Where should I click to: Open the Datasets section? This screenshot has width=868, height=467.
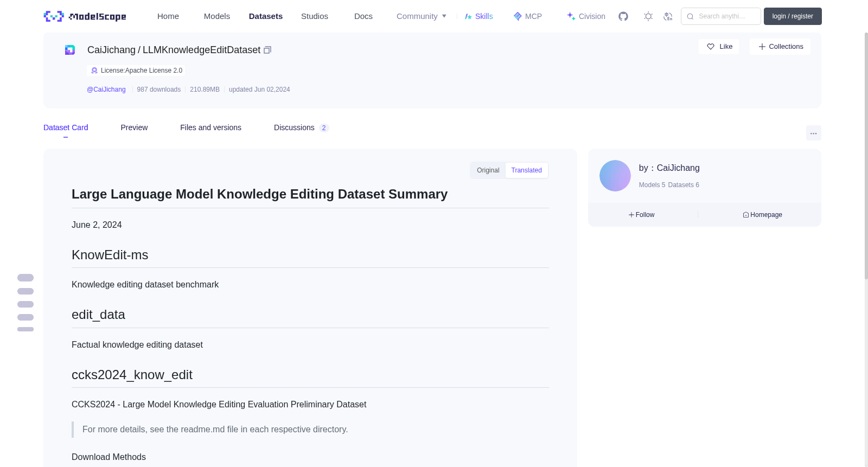point(266,16)
